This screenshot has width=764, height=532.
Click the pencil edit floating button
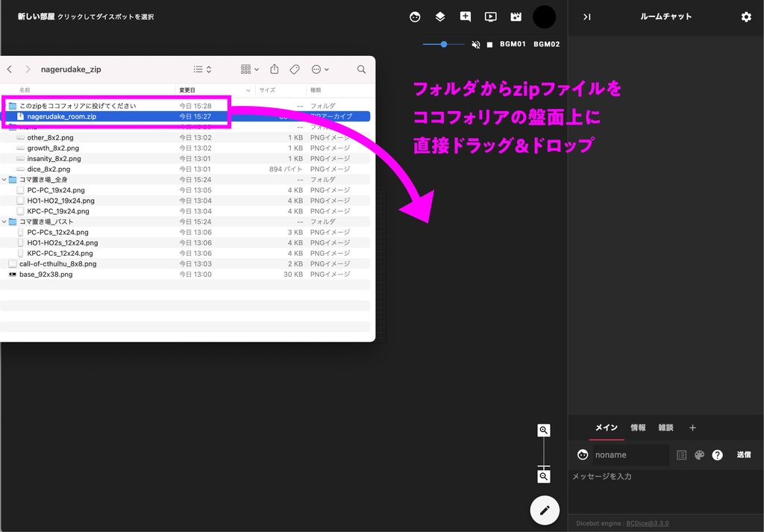545,510
